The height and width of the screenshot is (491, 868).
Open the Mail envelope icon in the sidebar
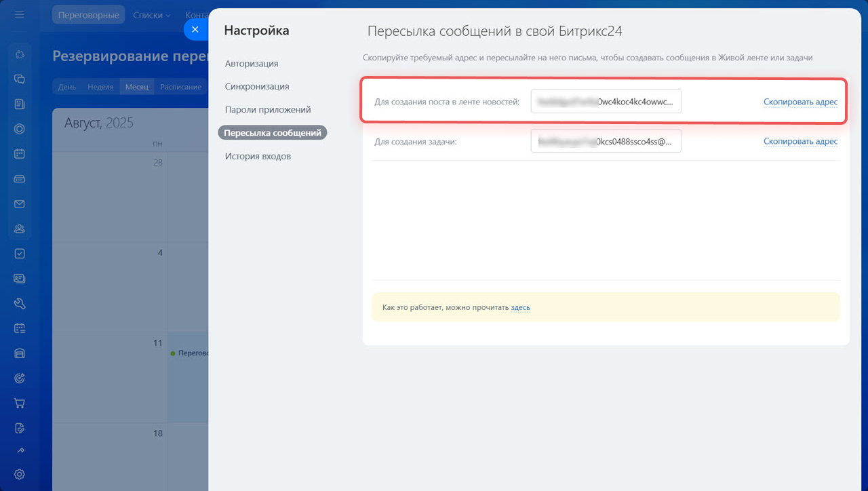(x=20, y=203)
